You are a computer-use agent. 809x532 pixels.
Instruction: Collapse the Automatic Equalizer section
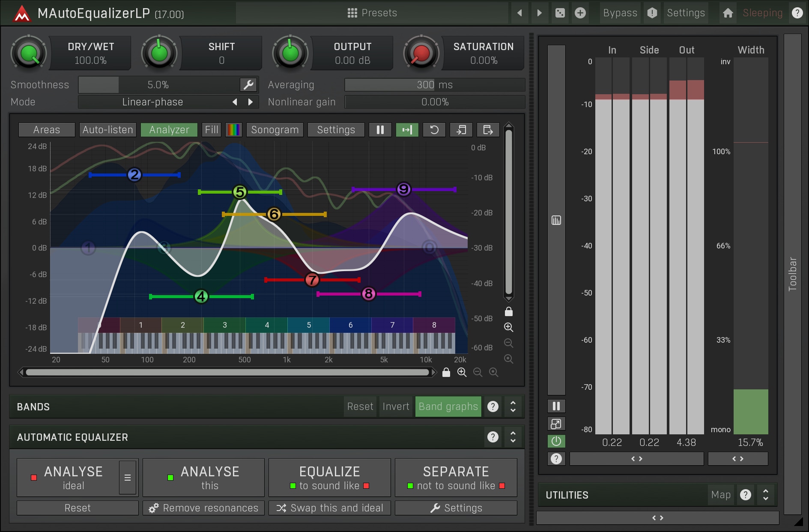[x=513, y=437]
